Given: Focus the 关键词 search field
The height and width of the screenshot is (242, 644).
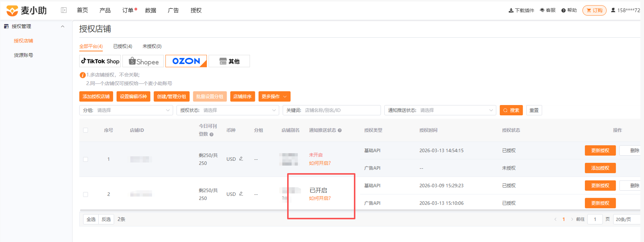Looking at the screenshot, I should tap(332, 110).
